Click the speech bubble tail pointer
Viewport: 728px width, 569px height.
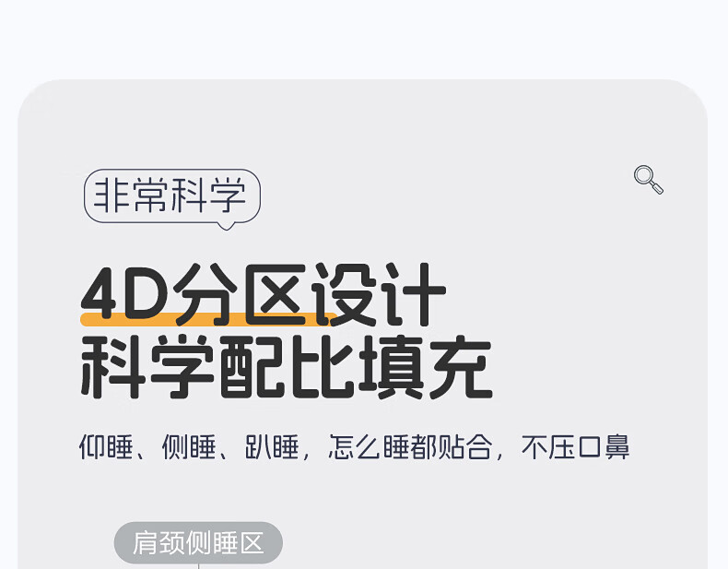pos(226,226)
